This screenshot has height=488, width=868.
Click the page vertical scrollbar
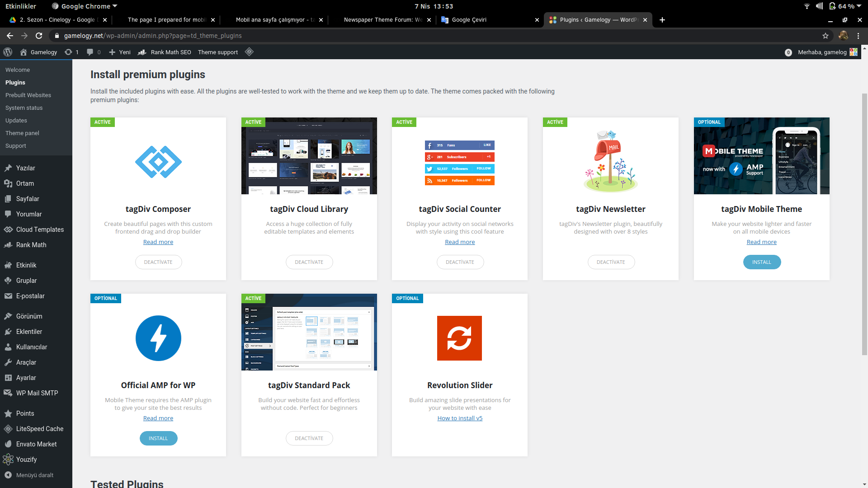point(865,225)
